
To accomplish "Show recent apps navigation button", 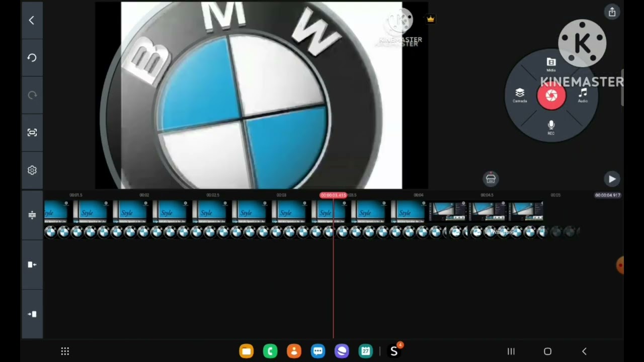I will (x=511, y=351).
